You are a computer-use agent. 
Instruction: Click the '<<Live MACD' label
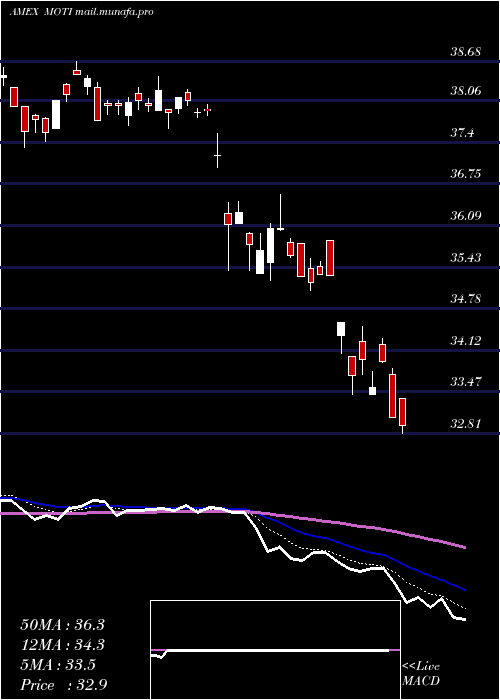(x=421, y=674)
